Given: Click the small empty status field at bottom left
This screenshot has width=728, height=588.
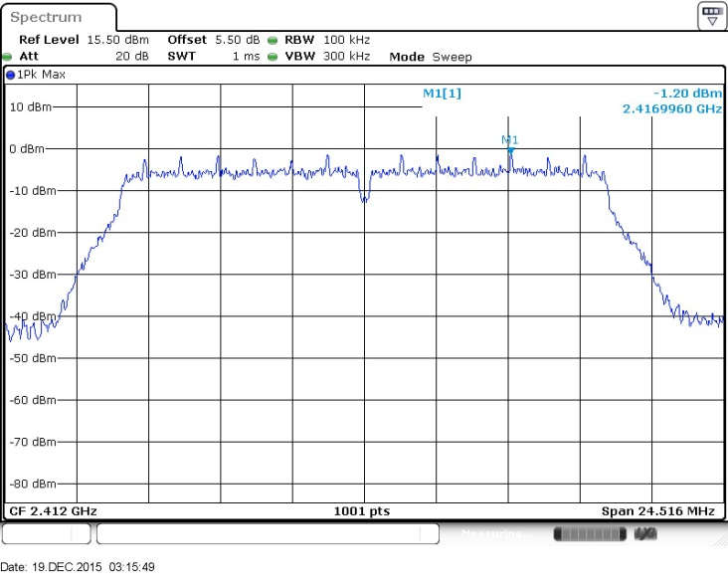Looking at the screenshot, I should click(x=46, y=533).
